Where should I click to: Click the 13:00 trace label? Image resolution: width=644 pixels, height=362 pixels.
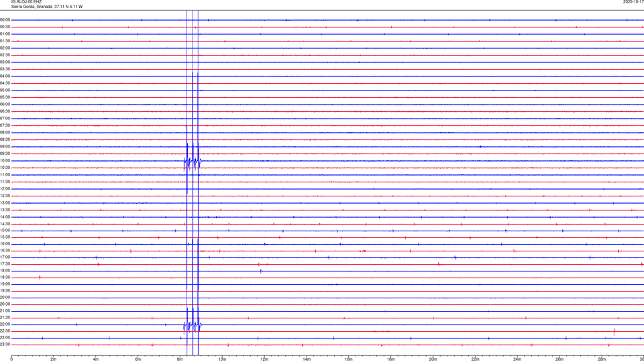click(5, 202)
